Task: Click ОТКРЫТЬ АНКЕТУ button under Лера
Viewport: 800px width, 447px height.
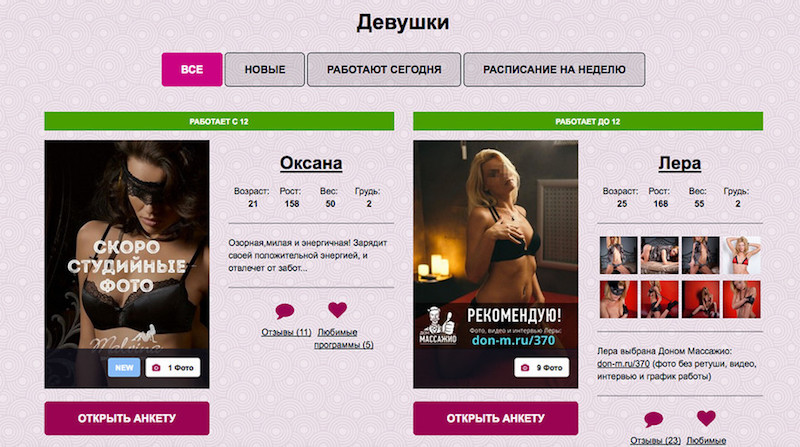Action: 495,418
